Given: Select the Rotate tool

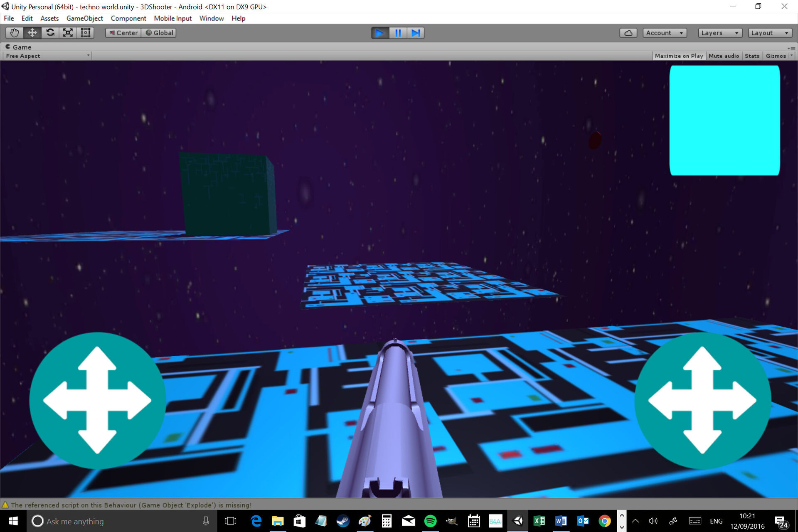Looking at the screenshot, I should point(50,33).
